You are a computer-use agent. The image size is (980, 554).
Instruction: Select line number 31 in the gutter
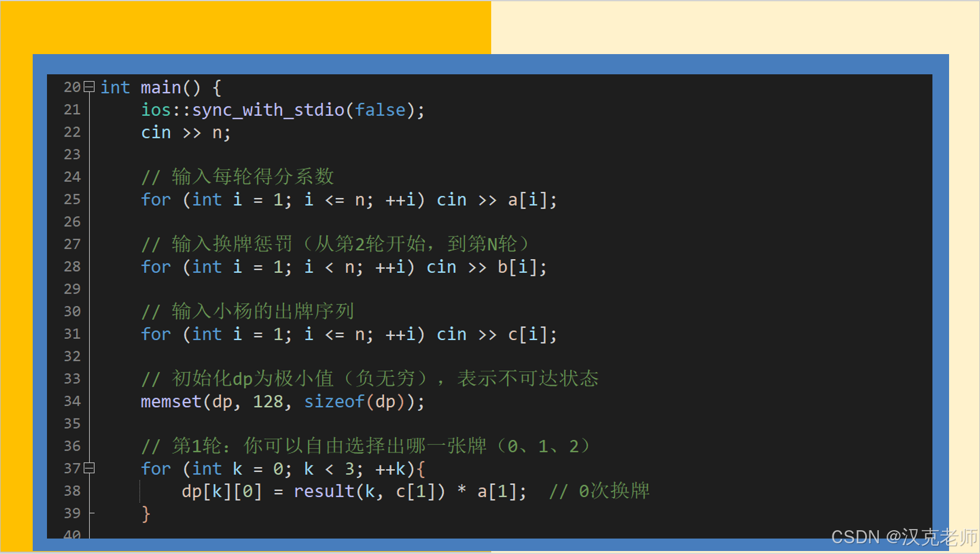[72, 333]
